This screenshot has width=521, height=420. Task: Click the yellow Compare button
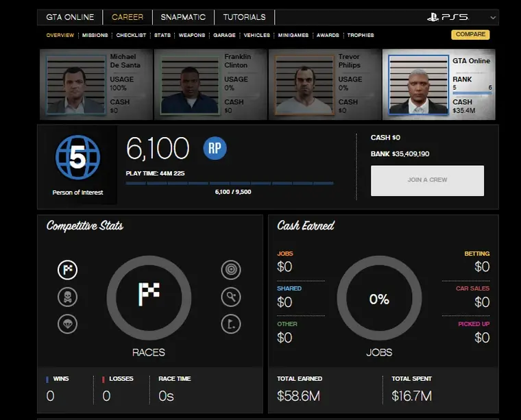click(x=470, y=34)
